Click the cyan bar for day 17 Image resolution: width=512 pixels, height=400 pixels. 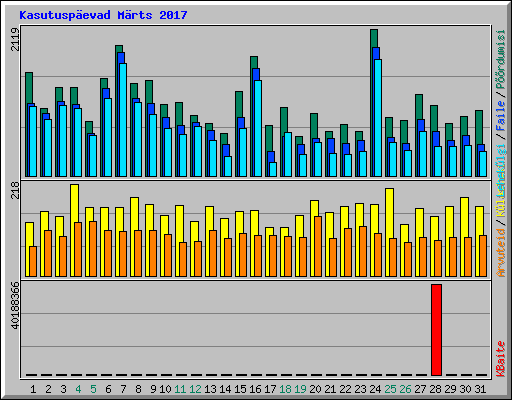click(273, 169)
